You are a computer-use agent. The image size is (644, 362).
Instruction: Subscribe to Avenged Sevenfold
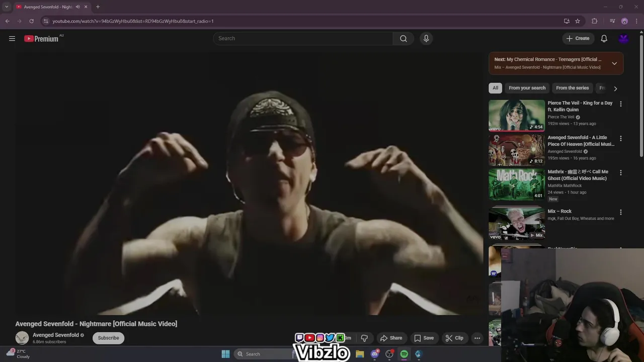[108, 338]
